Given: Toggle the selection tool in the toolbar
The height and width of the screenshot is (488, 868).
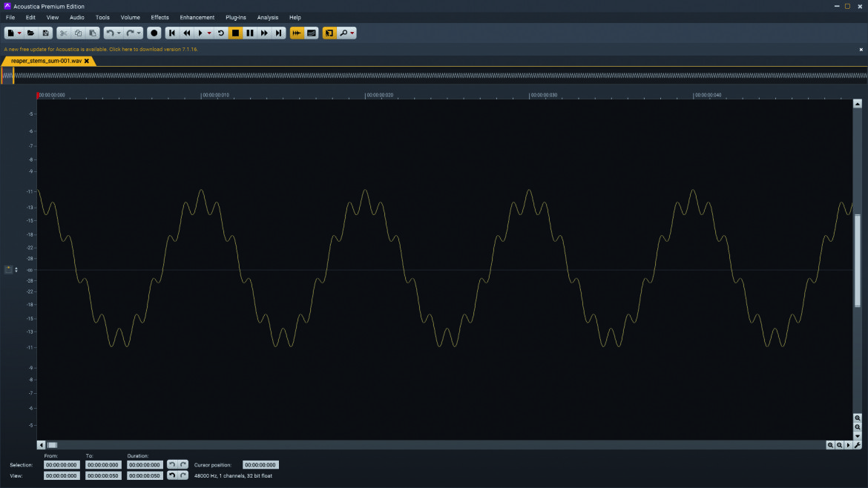Looking at the screenshot, I should [x=329, y=33].
